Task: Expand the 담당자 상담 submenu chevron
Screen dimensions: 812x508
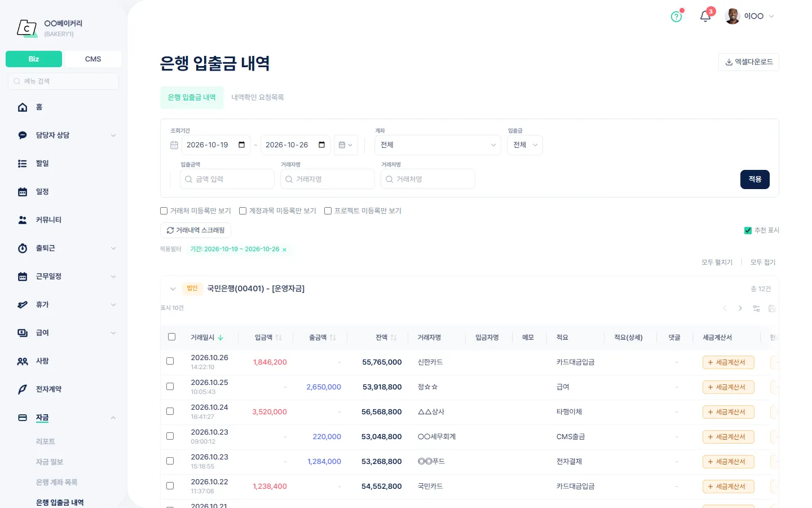Action: pos(113,135)
